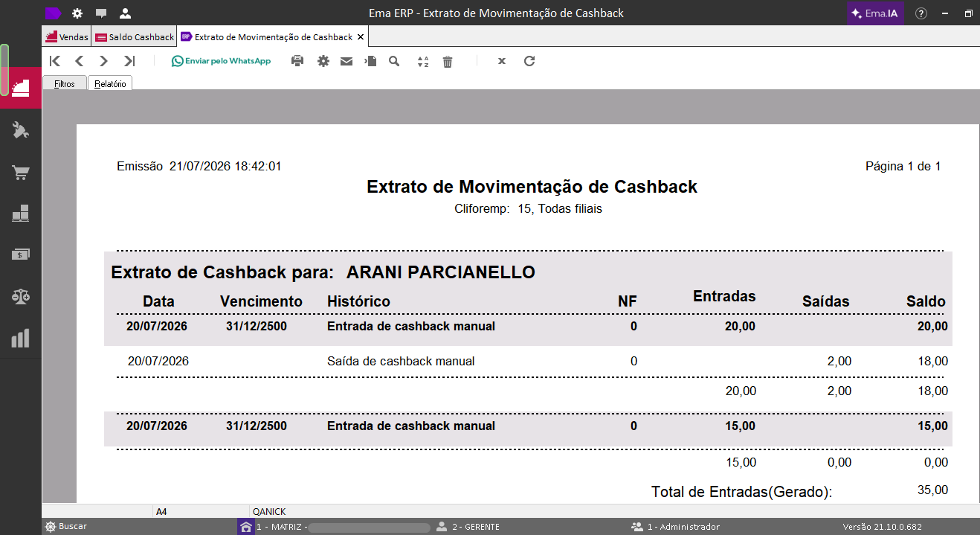This screenshot has height=535, width=980.
Task: Open the Ema.IA assistant
Action: (875, 13)
